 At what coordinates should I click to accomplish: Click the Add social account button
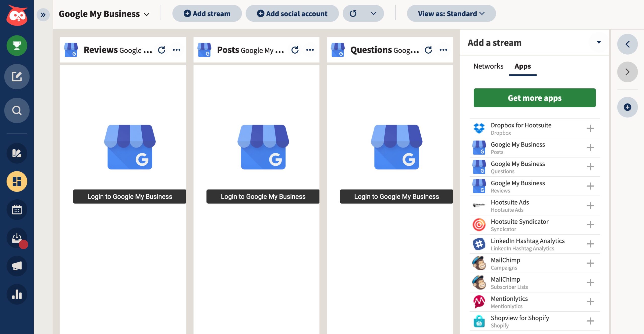292,14
